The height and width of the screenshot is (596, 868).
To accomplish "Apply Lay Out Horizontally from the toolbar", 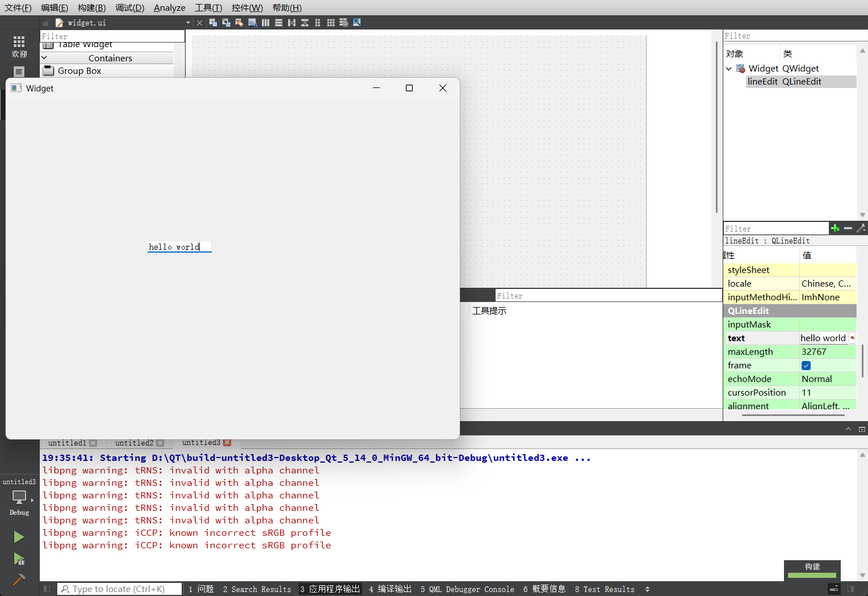I will pyautogui.click(x=265, y=23).
